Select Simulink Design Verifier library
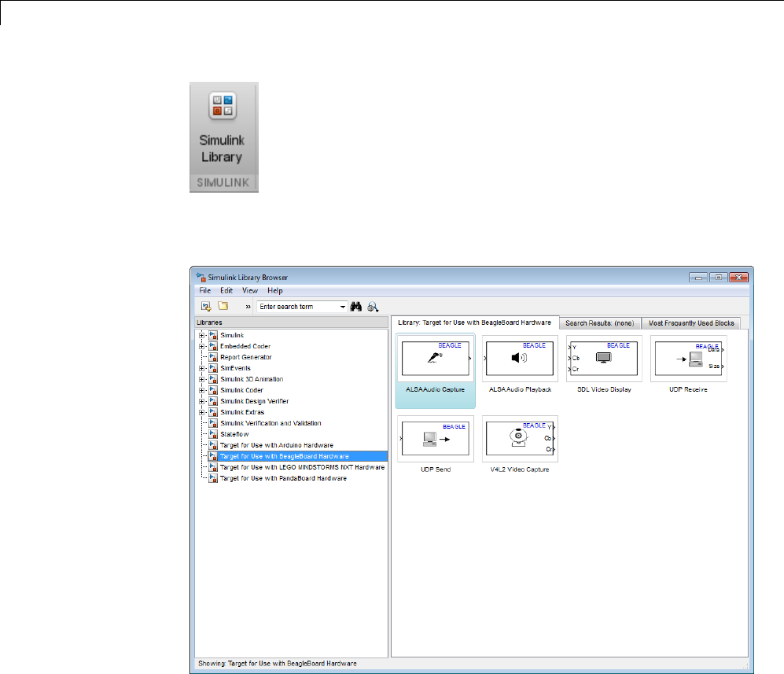 tap(254, 401)
